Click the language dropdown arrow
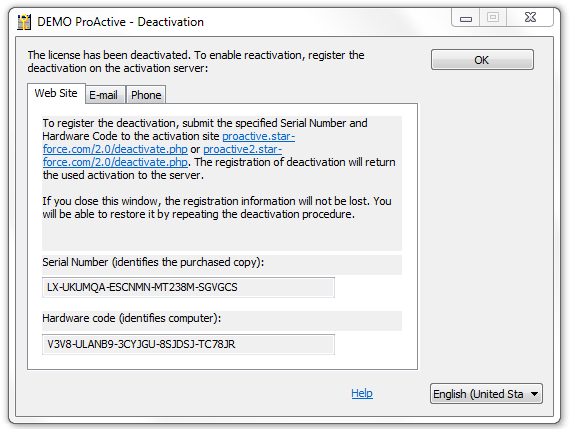Viewport: 574px width, 429px height. click(x=534, y=394)
